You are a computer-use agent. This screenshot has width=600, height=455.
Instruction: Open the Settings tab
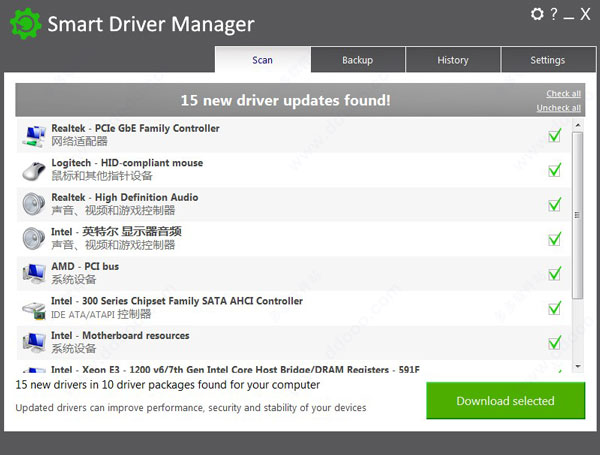(x=548, y=60)
